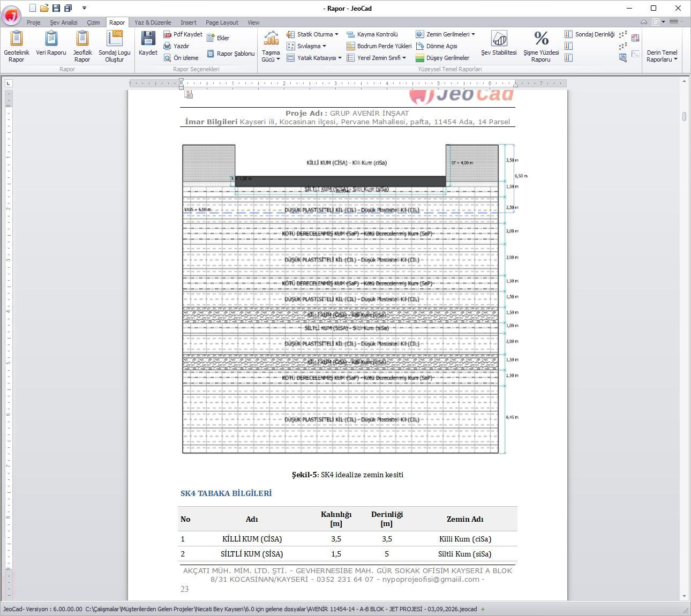Create new document from quick access toolbar

coord(33,8)
